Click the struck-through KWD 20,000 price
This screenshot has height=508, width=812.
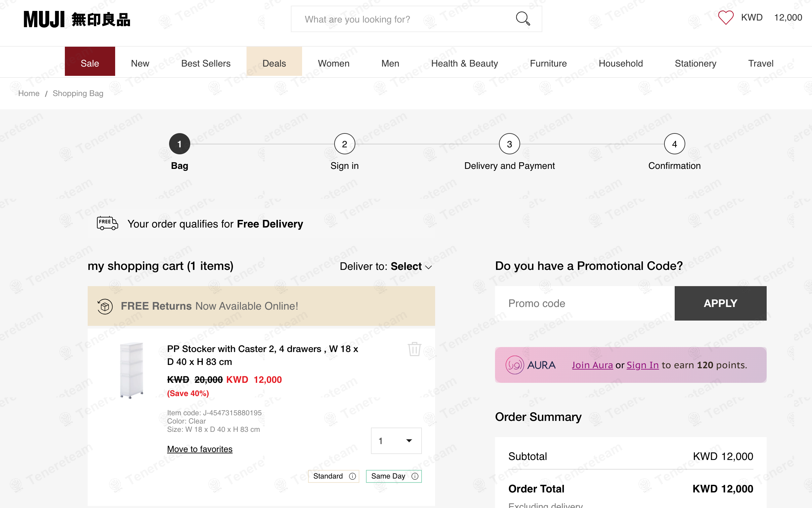(195, 380)
